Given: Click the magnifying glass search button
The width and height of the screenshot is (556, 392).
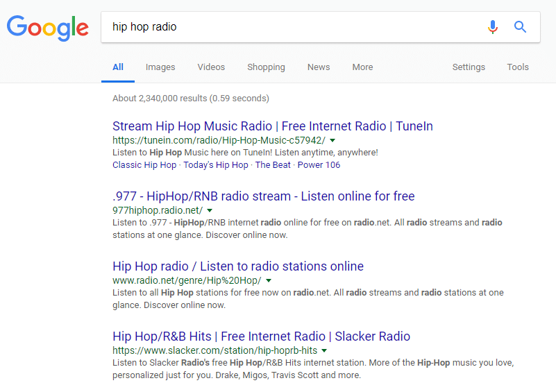Looking at the screenshot, I should (520, 26).
